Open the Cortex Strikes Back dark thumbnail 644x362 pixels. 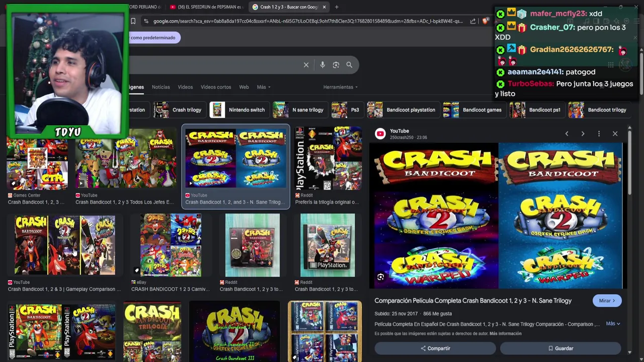click(x=234, y=331)
